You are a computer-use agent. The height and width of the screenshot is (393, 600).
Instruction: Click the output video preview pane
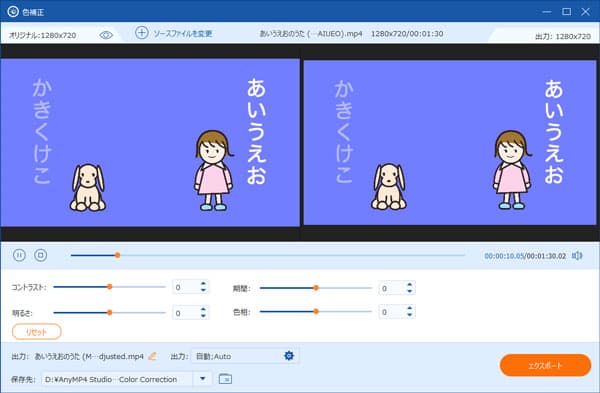pos(450,142)
